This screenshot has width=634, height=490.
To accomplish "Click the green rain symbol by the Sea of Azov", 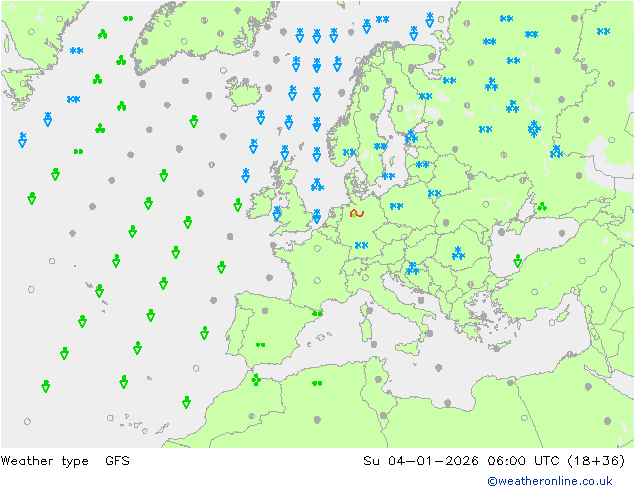I will coord(542,207).
